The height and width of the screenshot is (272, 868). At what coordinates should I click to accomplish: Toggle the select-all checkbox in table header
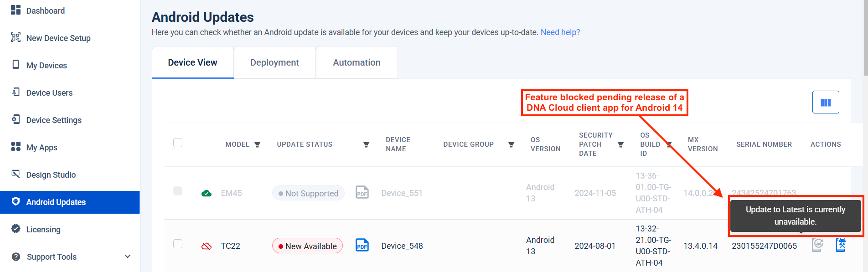(178, 143)
